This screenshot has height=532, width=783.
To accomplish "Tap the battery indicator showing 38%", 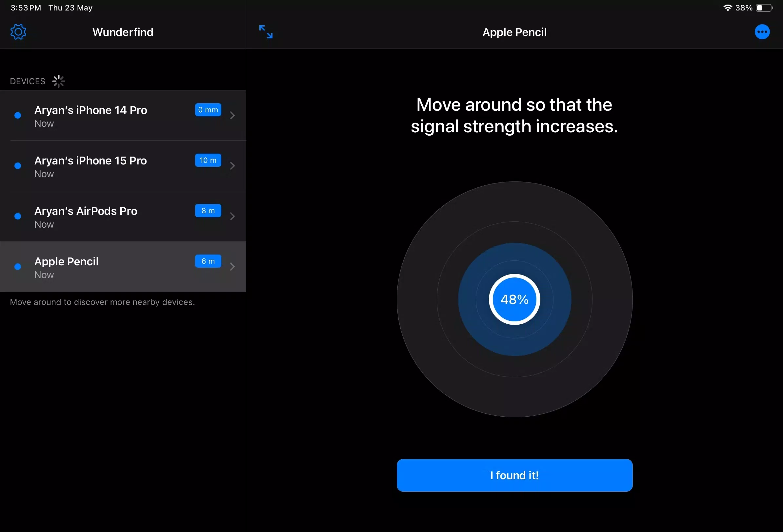I will coord(763,8).
